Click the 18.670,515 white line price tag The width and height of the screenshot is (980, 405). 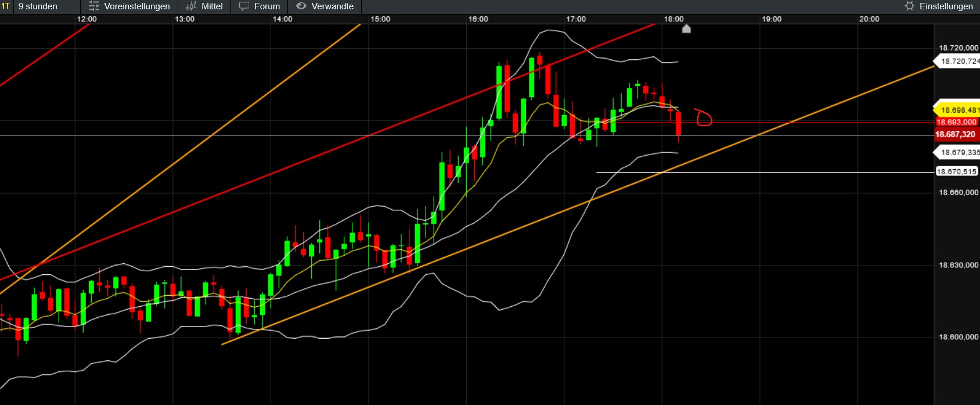957,171
